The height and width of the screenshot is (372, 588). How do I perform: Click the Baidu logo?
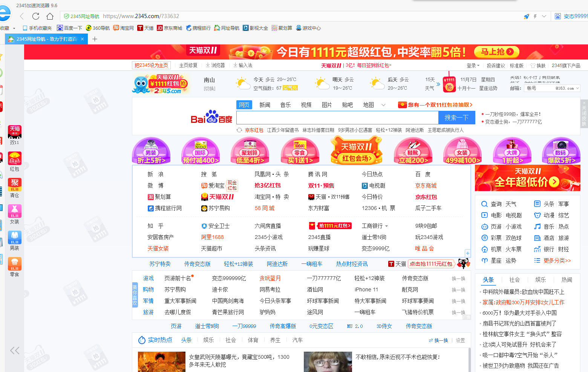[211, 117]
